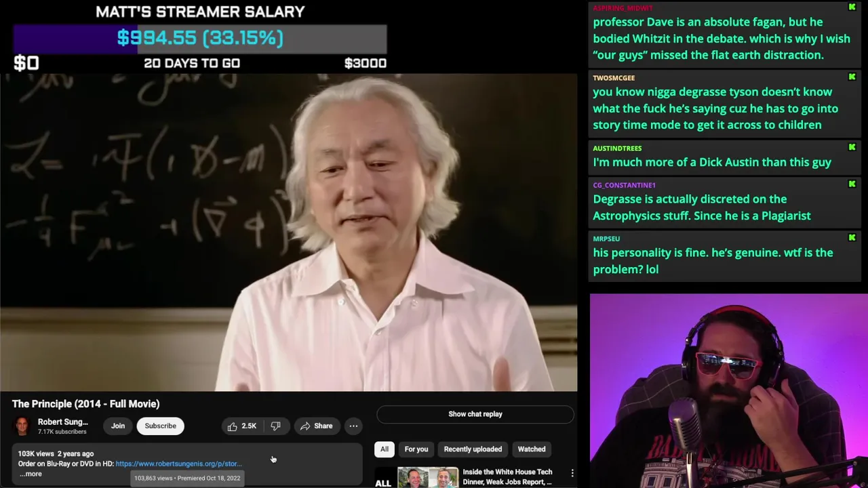This screenshot has width=868, height=488.
Task: Show chat replay
Action: [x=475, y=414]
